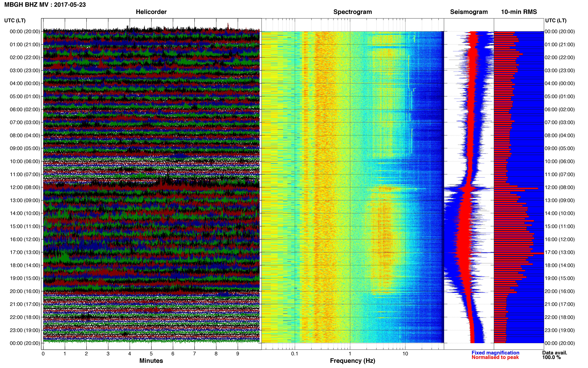Click the left 'UTC (LT)' axis label

click(15, 20)
